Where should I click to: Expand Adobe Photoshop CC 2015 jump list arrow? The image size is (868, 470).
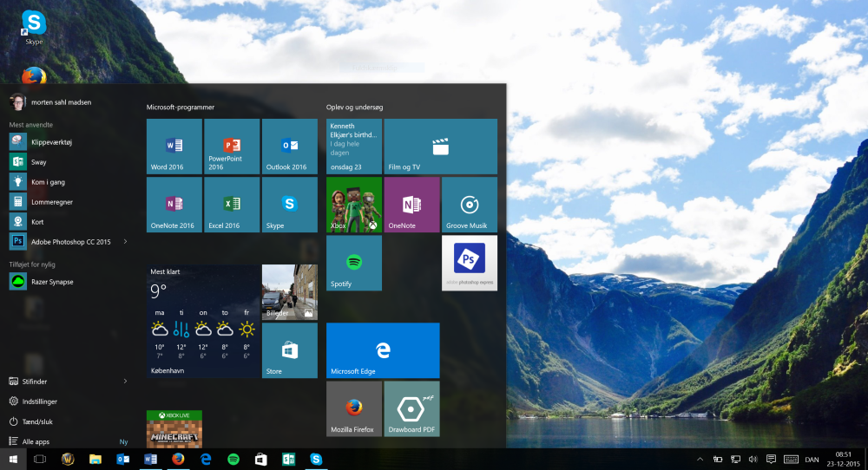[126, 241]
